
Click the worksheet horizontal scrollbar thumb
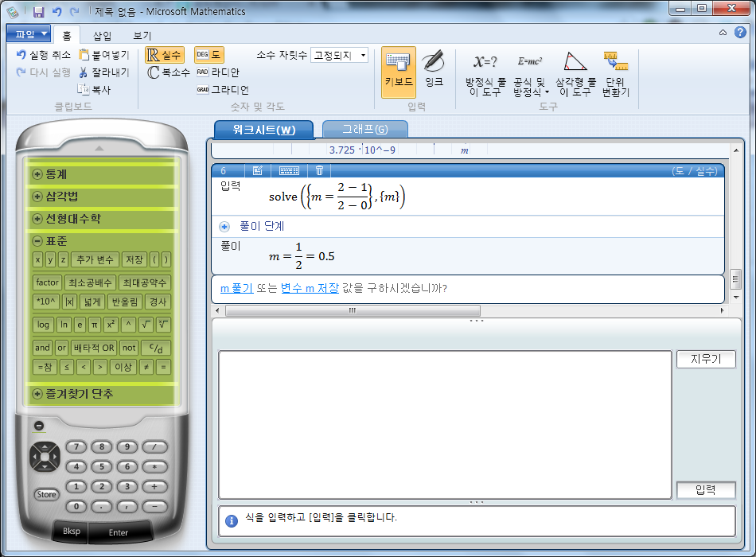tap(353, 310)
